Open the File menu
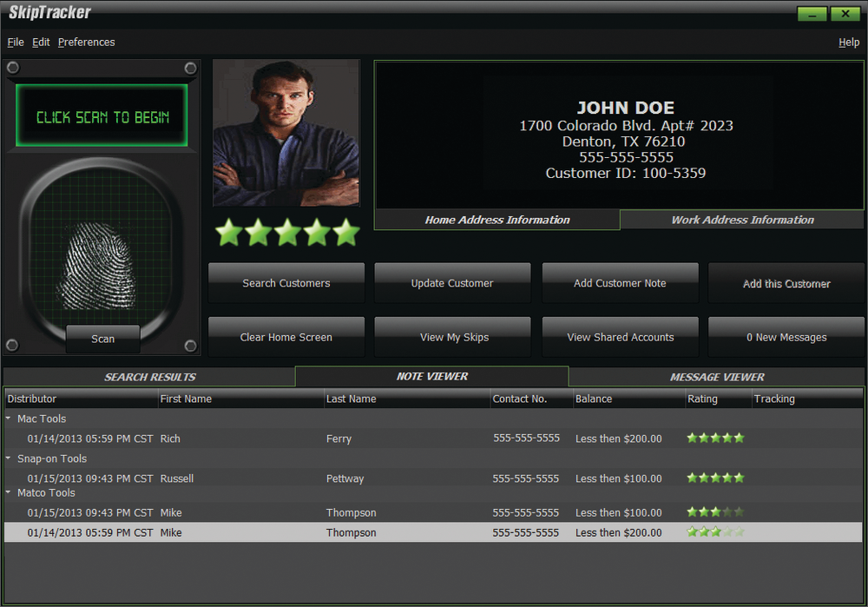 pos(16,42)
